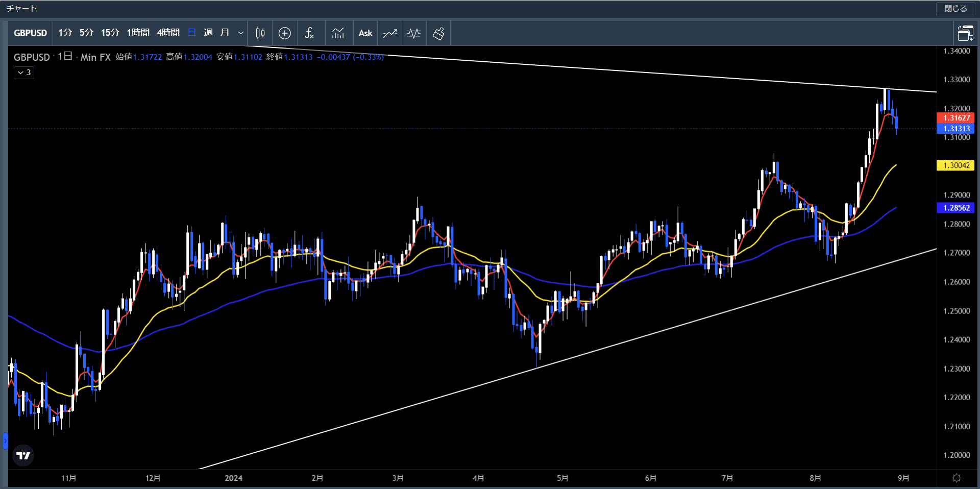Click the red 1.31627 price label
The image size is (980, 489).
pos(956,118)
